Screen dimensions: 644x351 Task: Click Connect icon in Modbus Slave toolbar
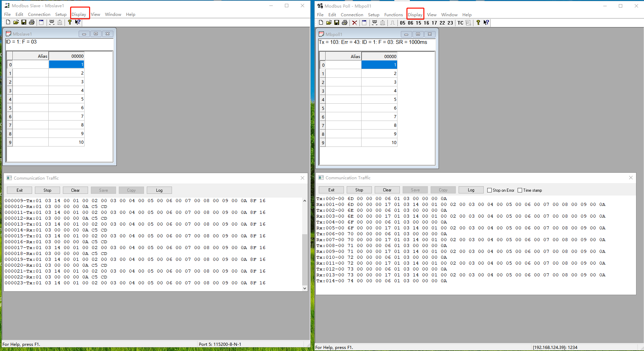[x=52, y=22]
